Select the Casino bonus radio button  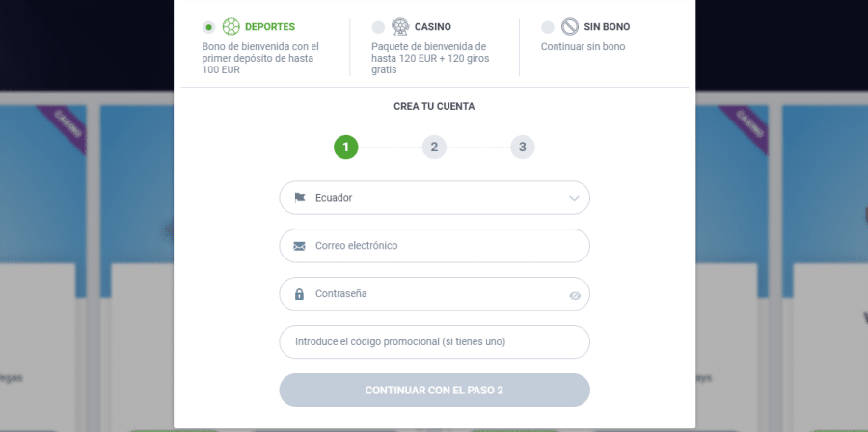tap(378, 27)
